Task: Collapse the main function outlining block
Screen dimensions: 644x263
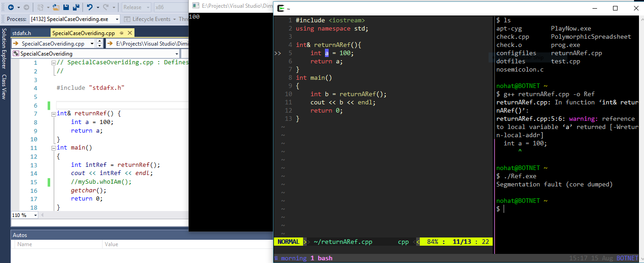Action: click(x=54, y=148)
